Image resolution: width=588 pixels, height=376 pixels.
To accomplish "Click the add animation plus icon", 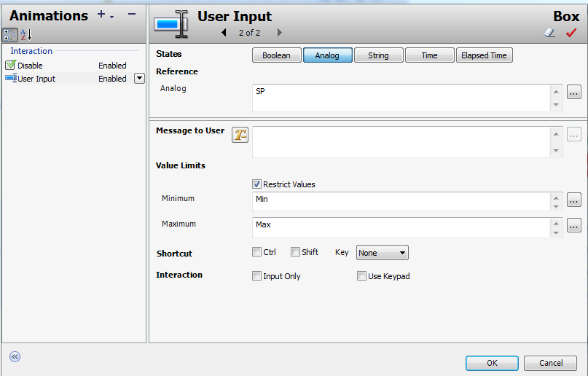I will pyautogui.click(x=101, y=15).
